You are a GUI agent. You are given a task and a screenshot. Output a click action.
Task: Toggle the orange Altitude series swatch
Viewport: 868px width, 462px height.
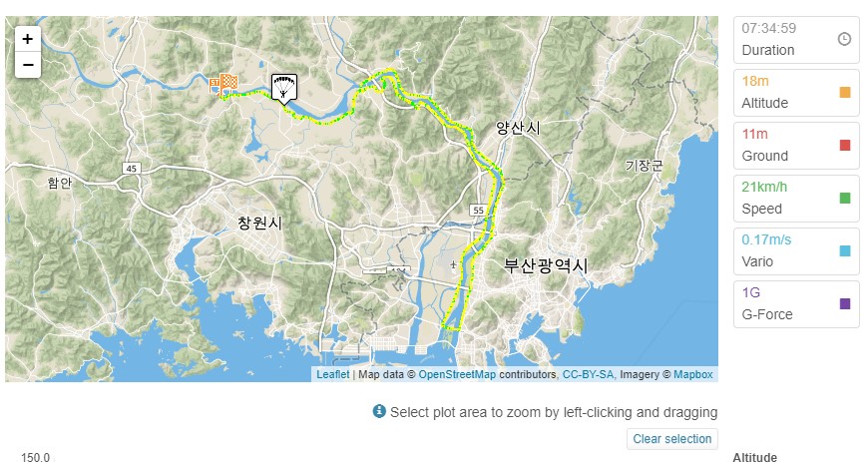(845, 92)
